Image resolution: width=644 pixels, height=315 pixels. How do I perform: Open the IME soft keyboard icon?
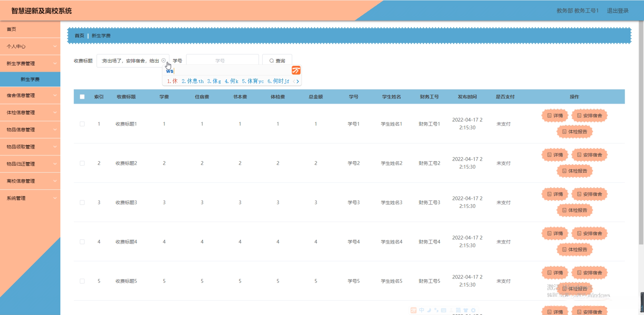(443, 310)
